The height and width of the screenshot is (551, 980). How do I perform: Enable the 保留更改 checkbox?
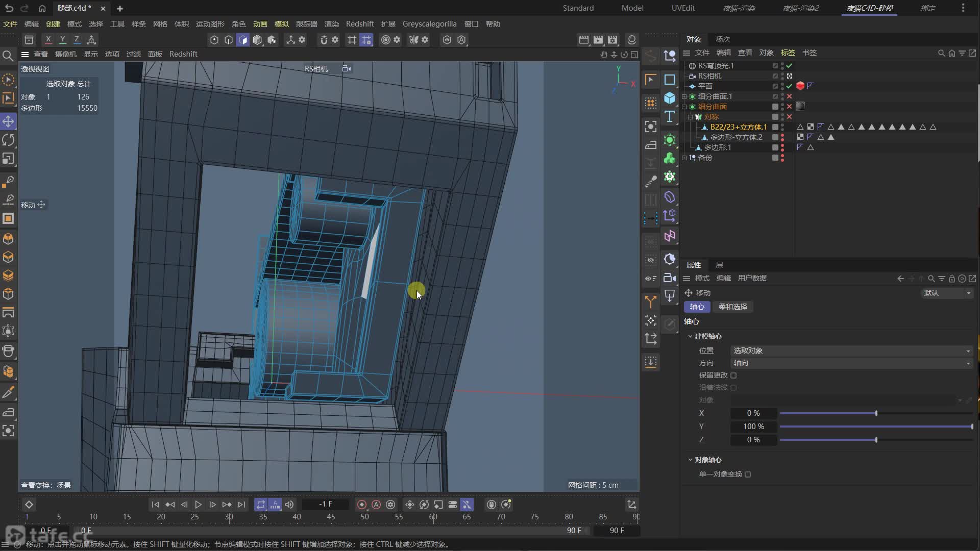tap(733, 375)
